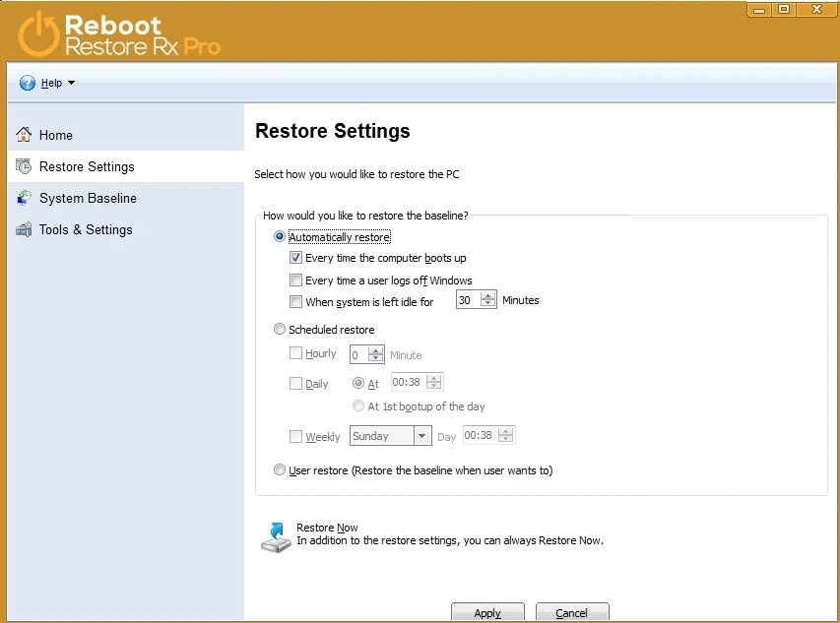This screenshot has height=623, width=840.
Task: Select At 1st bootup of the day
Action: (357, 405)
